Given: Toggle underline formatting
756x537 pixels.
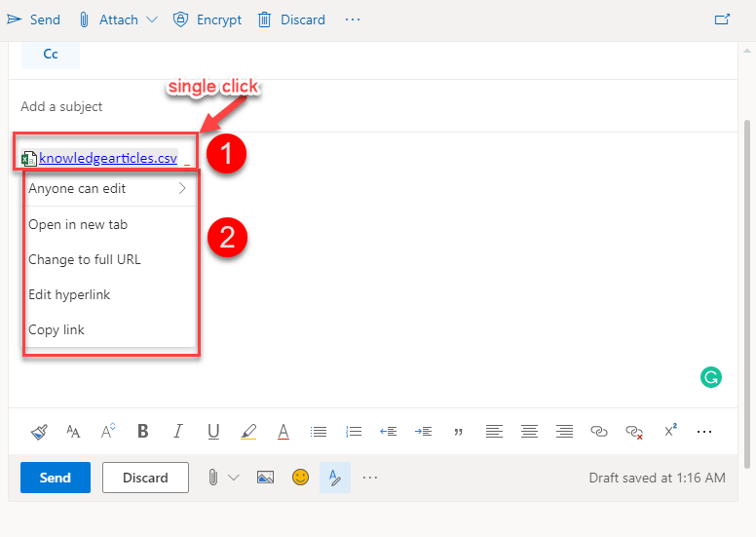Looking at the screenshot, I should click(x=213, y=431).
